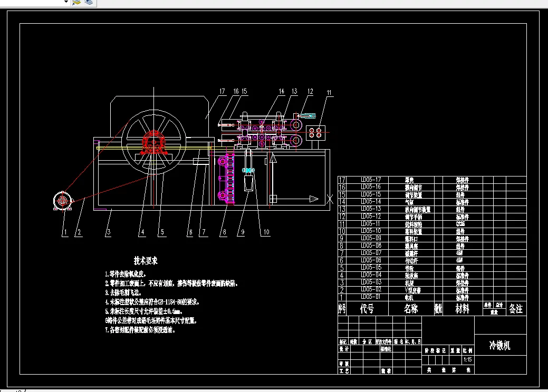Viewport: 548px width, 392px height.
Task: Click requirement line 1.零件去除氧化皮
Action: point(126,275)
